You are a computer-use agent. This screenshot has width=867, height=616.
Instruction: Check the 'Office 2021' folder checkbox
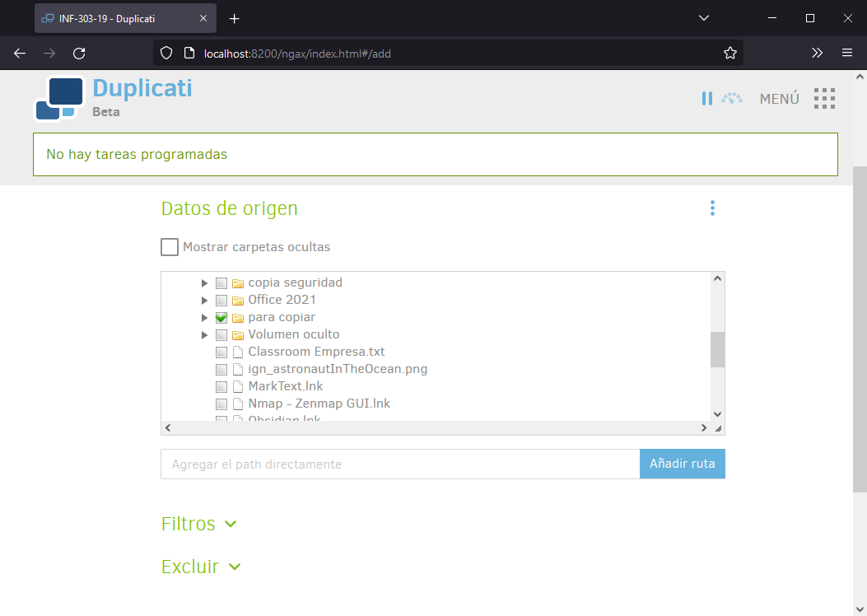pyautogui.click(x=221, y=301)
